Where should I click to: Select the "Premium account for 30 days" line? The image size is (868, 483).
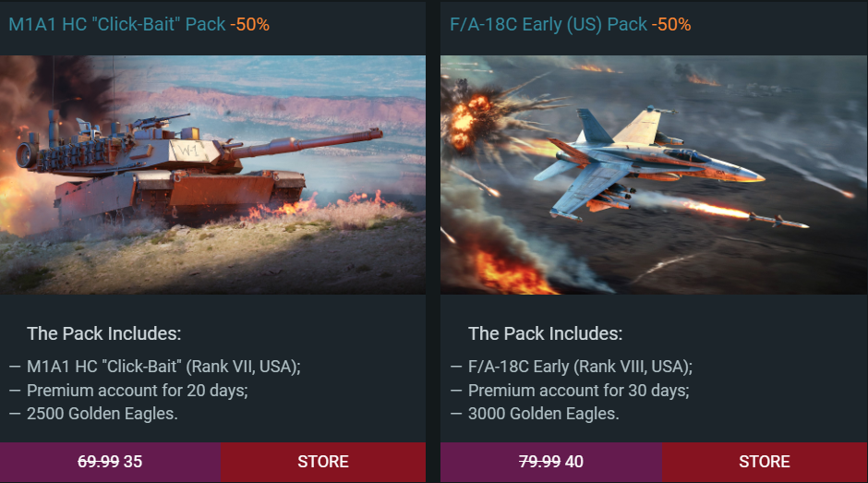pos(579,390)
